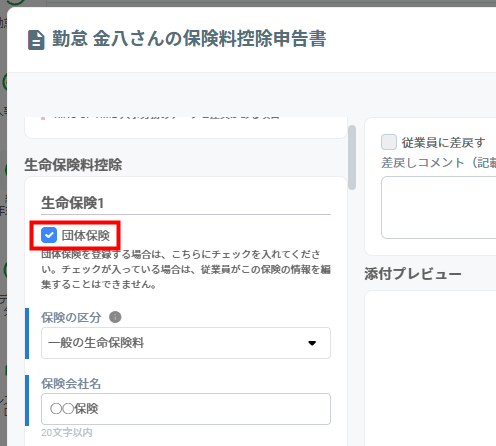Click the 保険料控除申告書 dialog title

(x=189, y=39)
